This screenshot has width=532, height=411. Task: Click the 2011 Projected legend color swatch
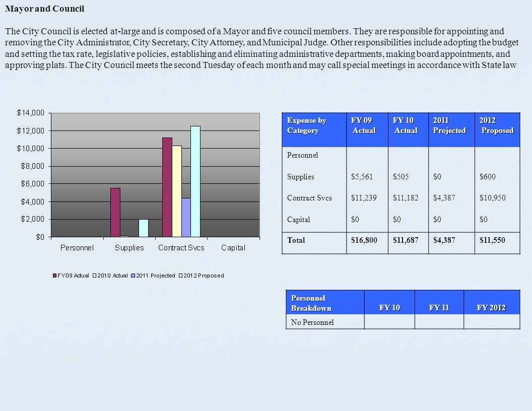coord(134,276)
